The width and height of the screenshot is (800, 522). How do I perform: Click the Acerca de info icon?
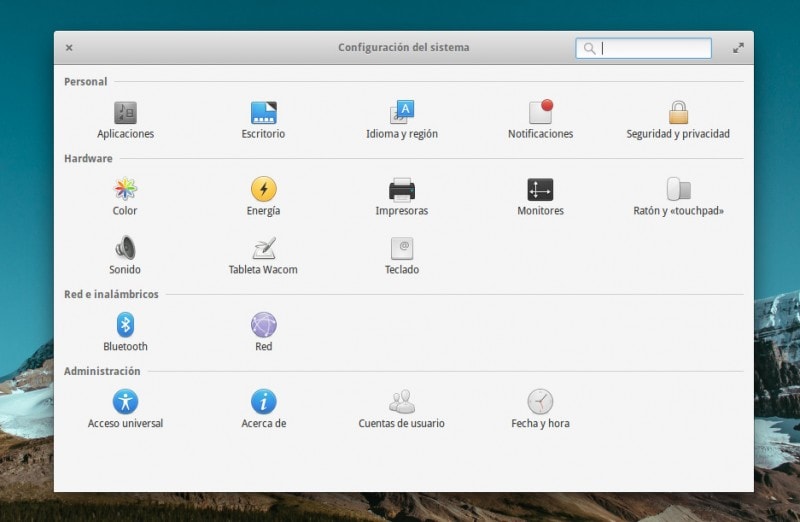click(263, 402)
